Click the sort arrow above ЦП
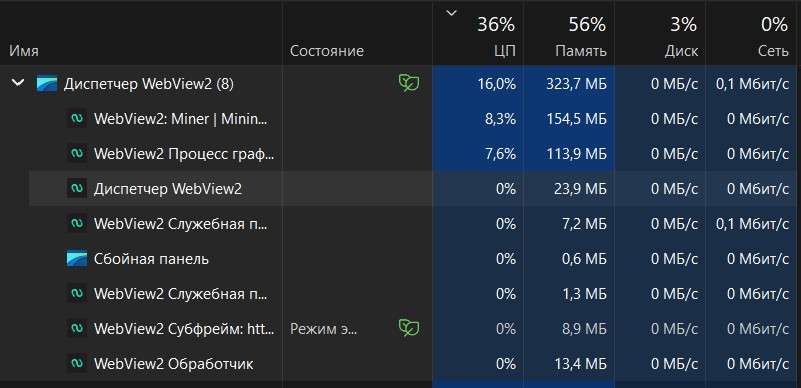Image resolution: width=801 pixels, height=388 pixels. (x=451, y=13)
